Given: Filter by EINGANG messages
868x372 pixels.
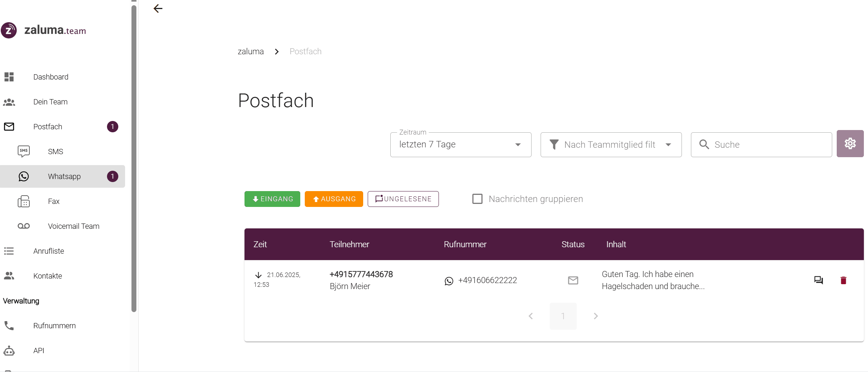Looking at the screenshot, I should point(272,199).
